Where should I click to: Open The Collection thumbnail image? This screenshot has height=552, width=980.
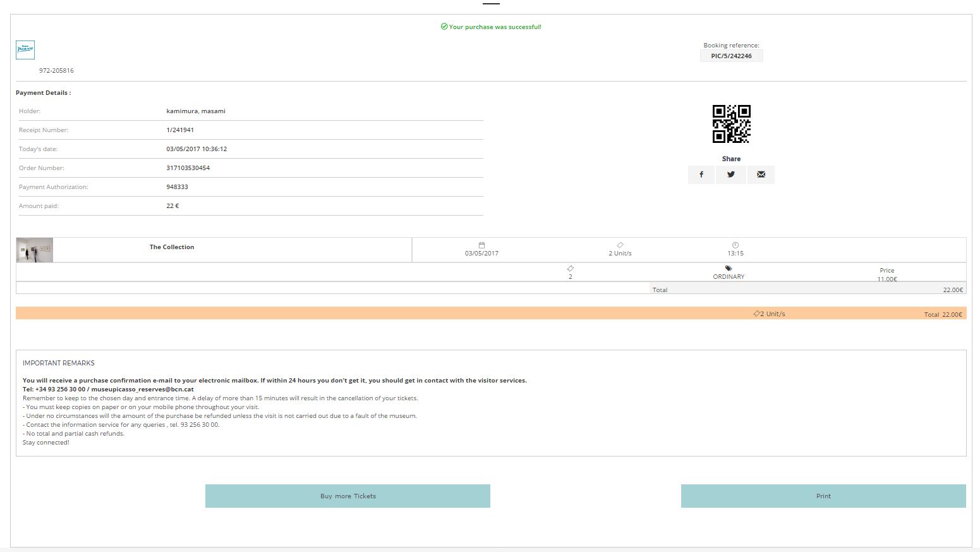pos(35,250)
